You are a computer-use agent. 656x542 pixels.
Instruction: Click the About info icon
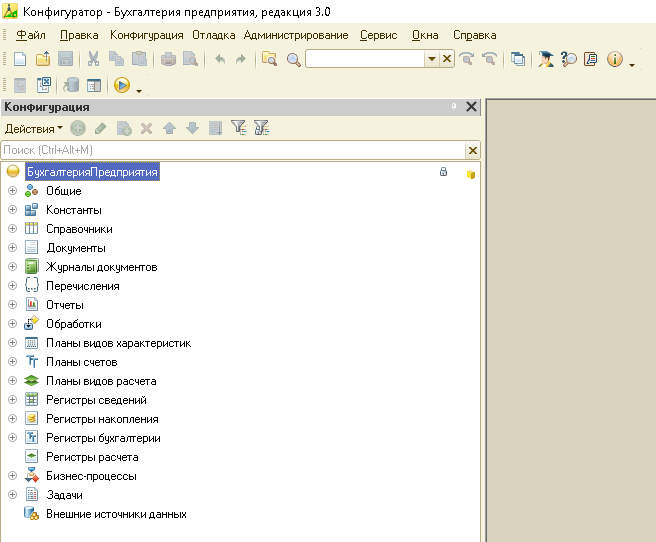(615, 59)
